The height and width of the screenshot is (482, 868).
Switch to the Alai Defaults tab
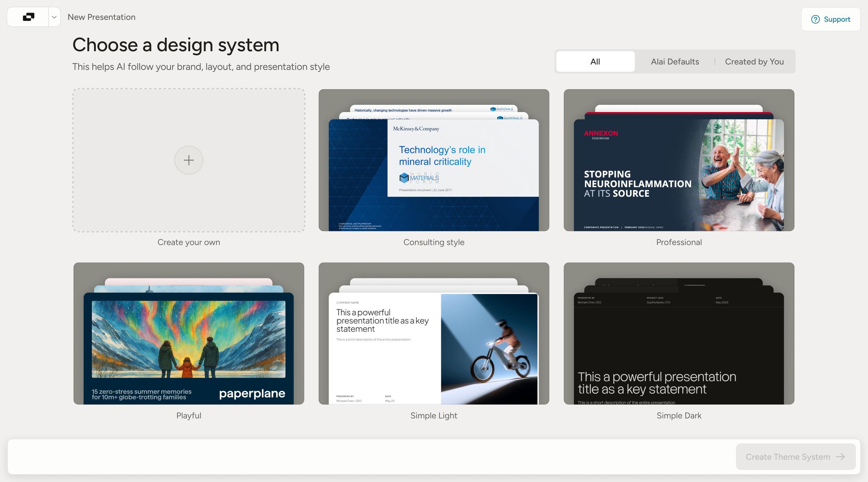(675, 62)
